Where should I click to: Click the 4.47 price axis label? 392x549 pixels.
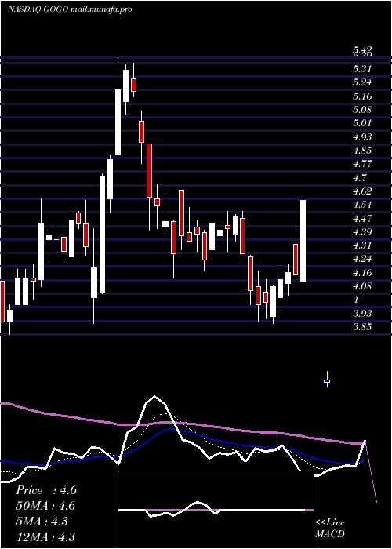click(x=362, y=219)
